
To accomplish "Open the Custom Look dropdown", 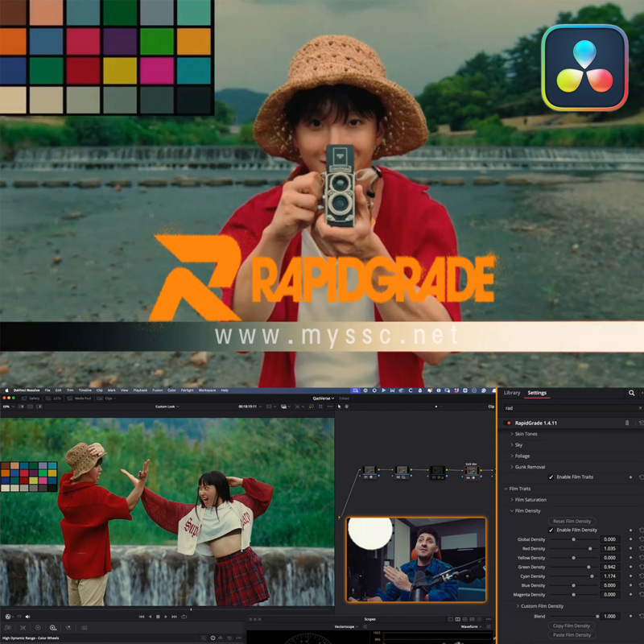I will click(167, 407).
